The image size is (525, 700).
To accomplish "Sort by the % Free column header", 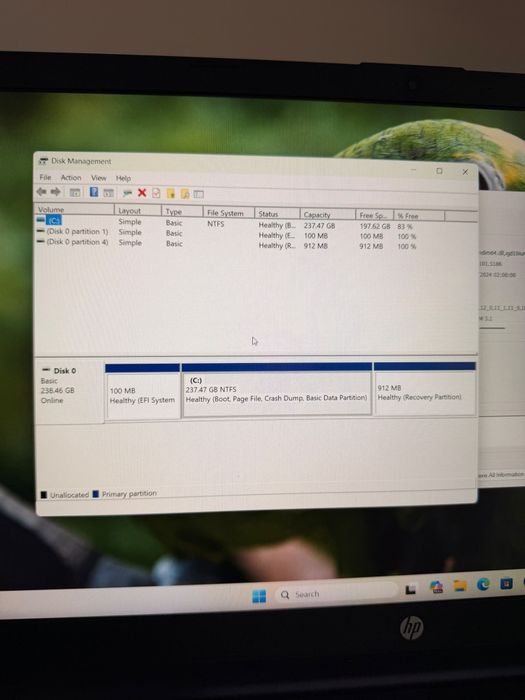I will click(419, 216).
